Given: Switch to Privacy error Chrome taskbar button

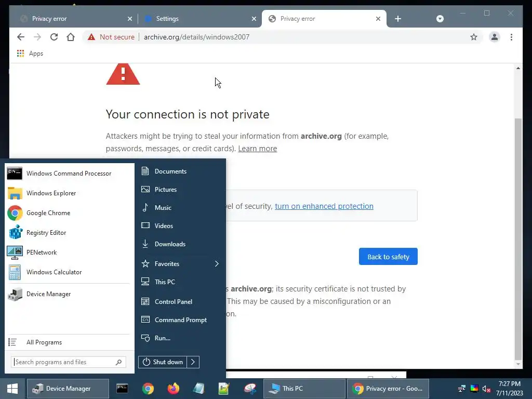Looking at the screenshot, I should click(388, 389).
